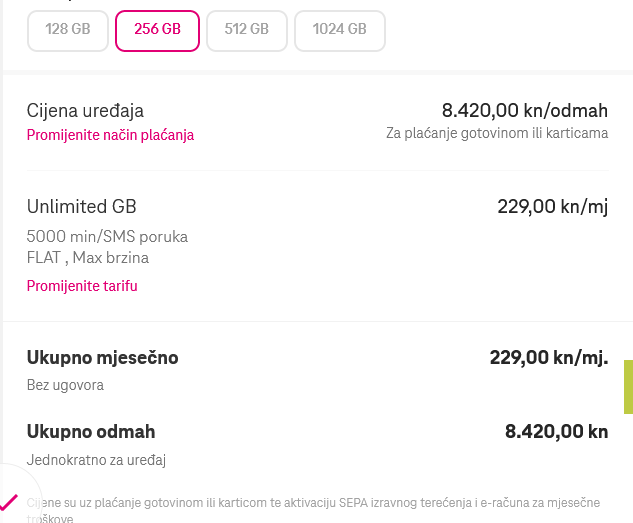
Task: Click the 8.420,00 kn/odmah device price
Action: (x=524, y=110)
